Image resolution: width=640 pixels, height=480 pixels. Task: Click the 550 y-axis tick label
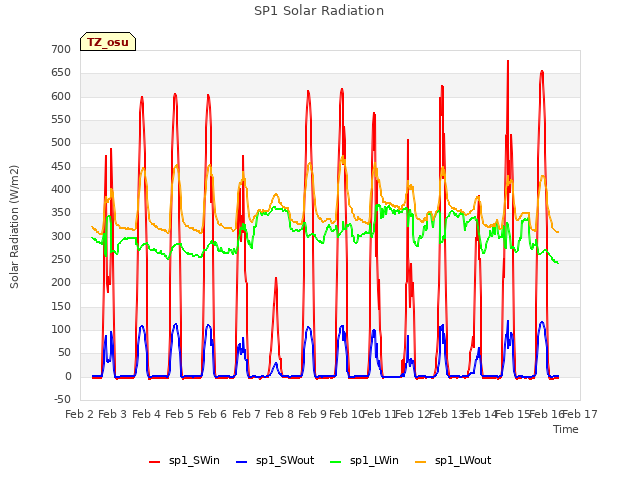61,120
